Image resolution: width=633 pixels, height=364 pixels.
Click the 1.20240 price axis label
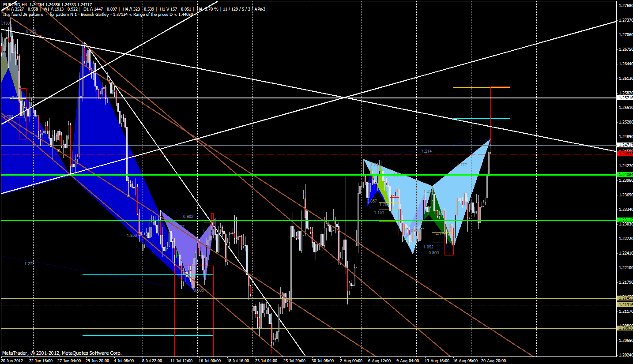625,355
